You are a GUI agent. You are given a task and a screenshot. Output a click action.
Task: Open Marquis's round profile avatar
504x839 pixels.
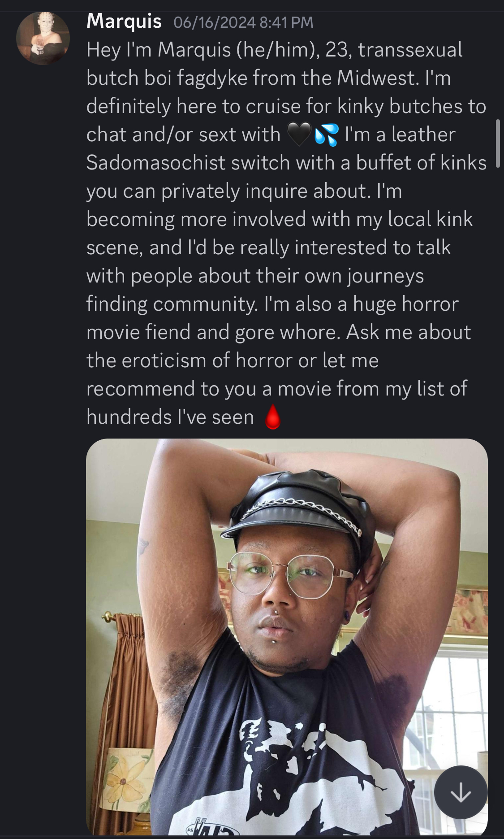click(43, 39)
